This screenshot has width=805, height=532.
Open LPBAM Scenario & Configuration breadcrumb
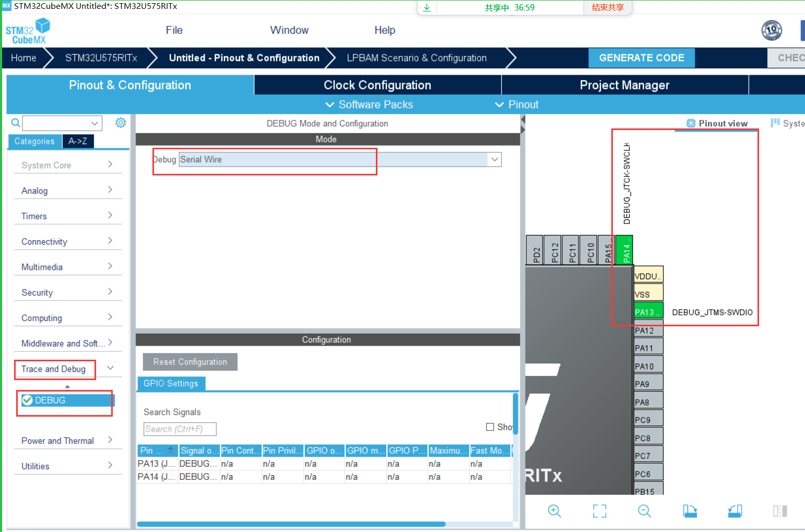point(417,58)
